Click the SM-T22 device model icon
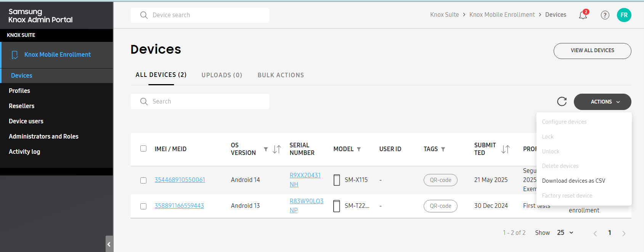 (x=337, y=206)
